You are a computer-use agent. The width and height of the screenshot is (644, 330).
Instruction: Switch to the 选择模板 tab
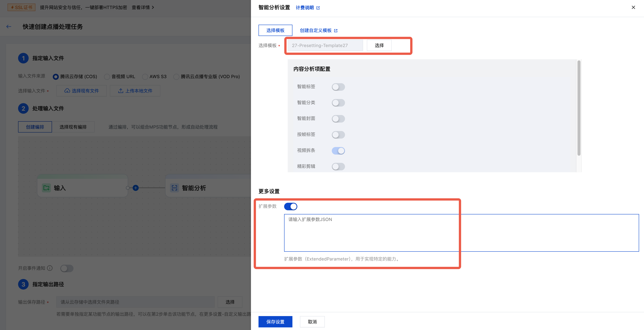pyautogui.click(x=275, y=30)
